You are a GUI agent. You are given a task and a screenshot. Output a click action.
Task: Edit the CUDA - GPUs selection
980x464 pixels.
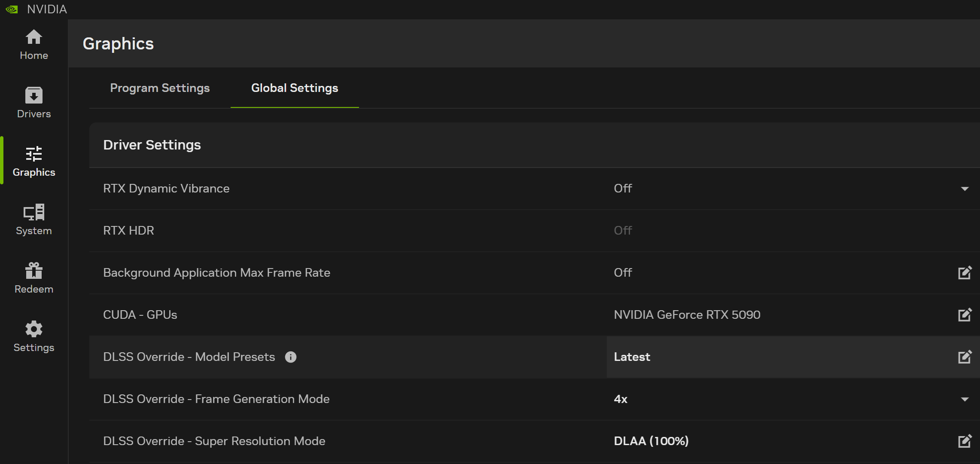[x=965, y=314]
